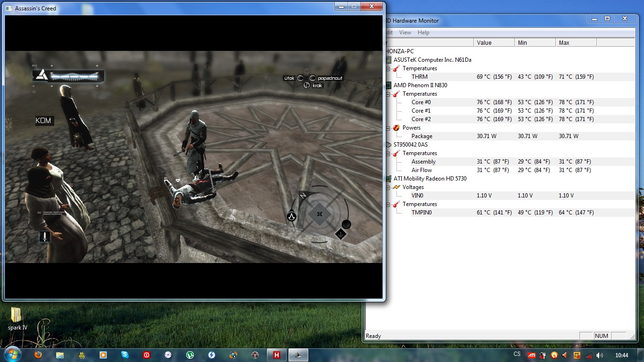Viewport: 644px width, 362px height.
Task: Select the ASUSTeK Computer Inc. N61Da node
Action: pos(432,60)
